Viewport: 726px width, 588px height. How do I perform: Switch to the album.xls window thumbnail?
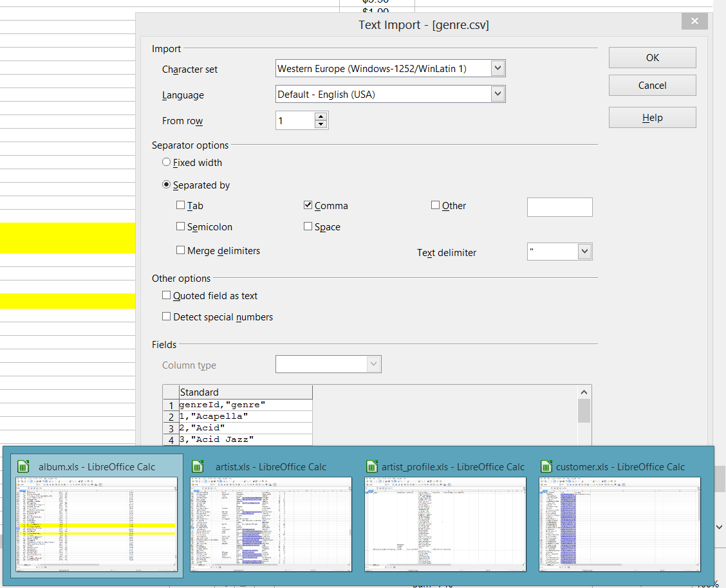tap(97, 524)
